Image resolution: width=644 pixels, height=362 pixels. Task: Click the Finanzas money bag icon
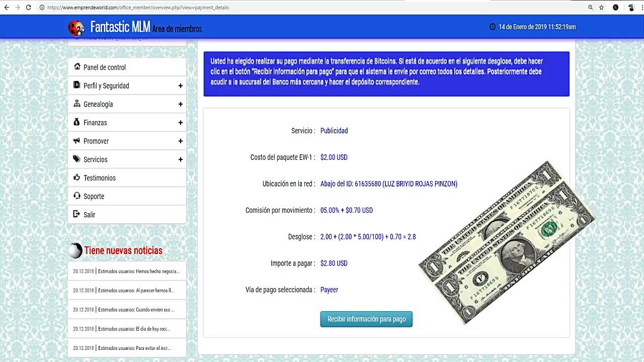(77, 122)
